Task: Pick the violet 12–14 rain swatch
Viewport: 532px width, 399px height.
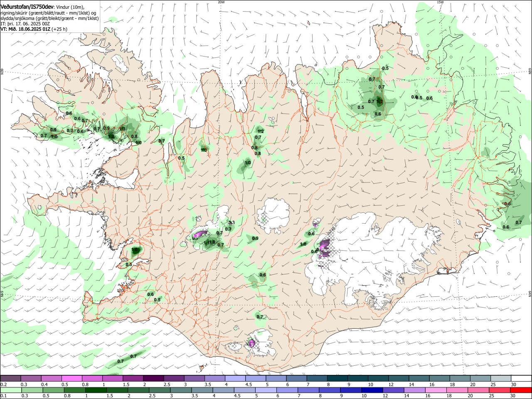Action: pyautogui.click(x=393, y=390)
